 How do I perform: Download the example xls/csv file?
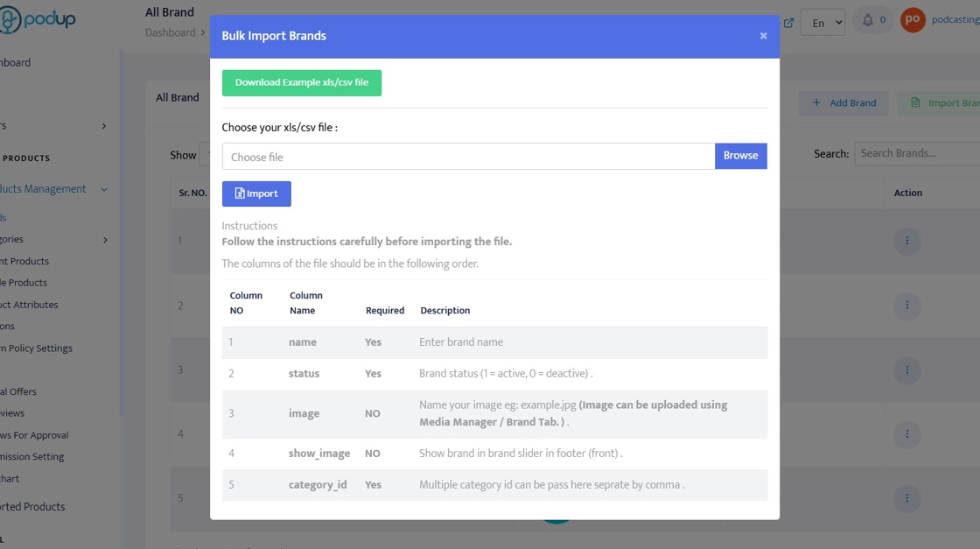click(x=302, y=83)
